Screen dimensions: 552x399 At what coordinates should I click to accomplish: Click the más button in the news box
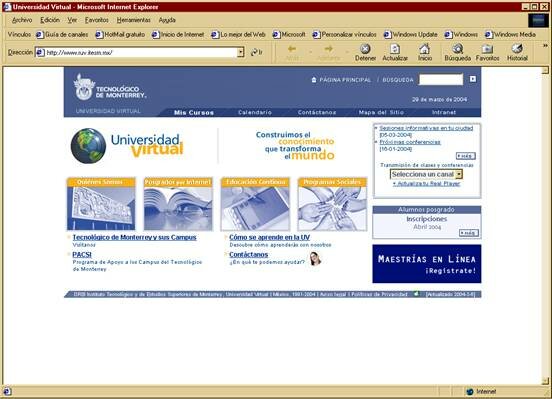(x=465, y=156)
